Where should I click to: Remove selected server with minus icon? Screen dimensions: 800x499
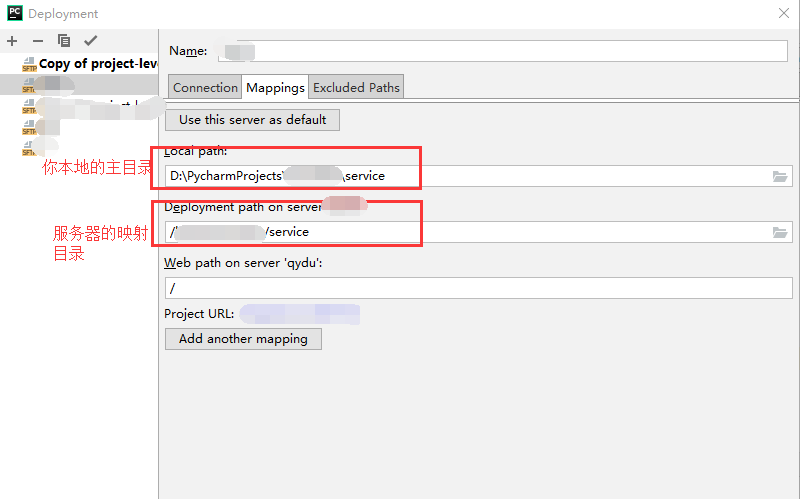point(38,41)
